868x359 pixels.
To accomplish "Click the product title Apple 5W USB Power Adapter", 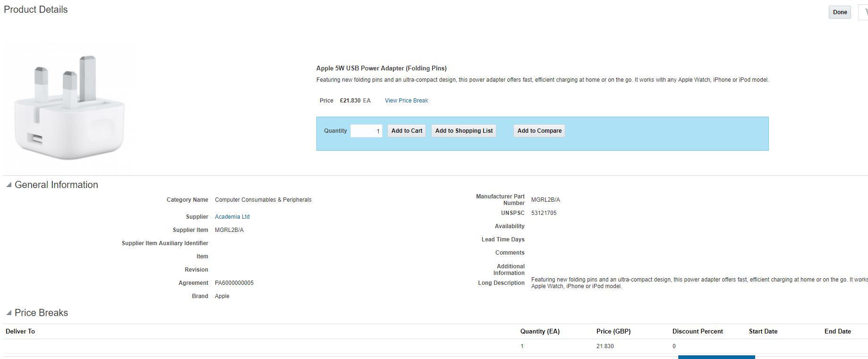I will click(381, 68).
